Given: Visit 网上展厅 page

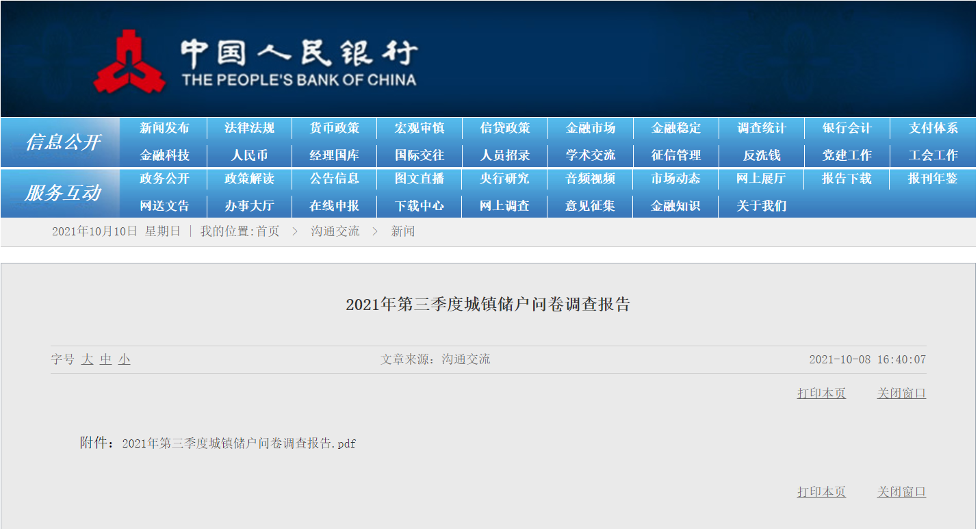Looking at the screenshot, I should coord(762,179).
